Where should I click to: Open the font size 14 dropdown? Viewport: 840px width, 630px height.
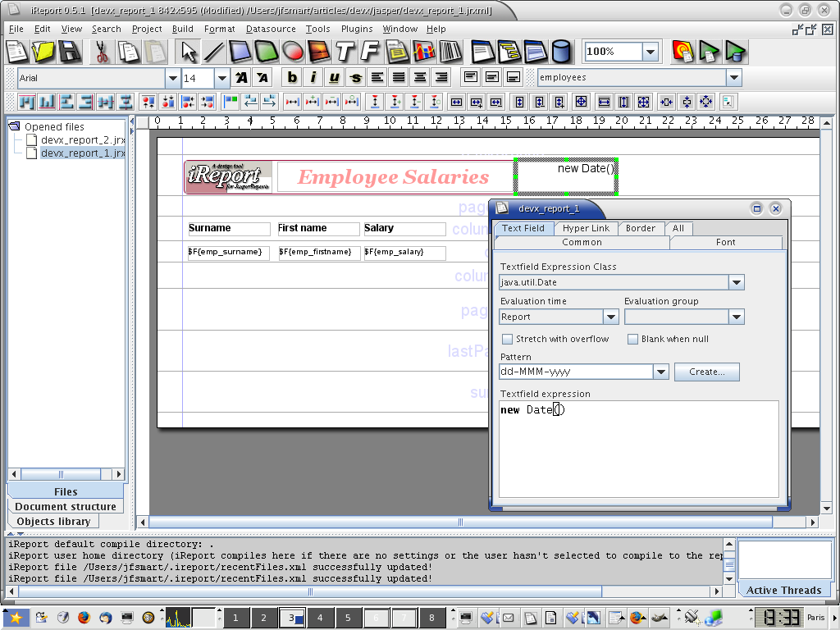(221, 78)
